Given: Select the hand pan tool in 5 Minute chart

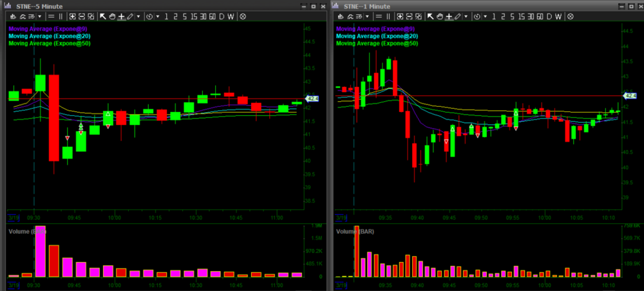Looking at the screenshot, I should 112,16.
